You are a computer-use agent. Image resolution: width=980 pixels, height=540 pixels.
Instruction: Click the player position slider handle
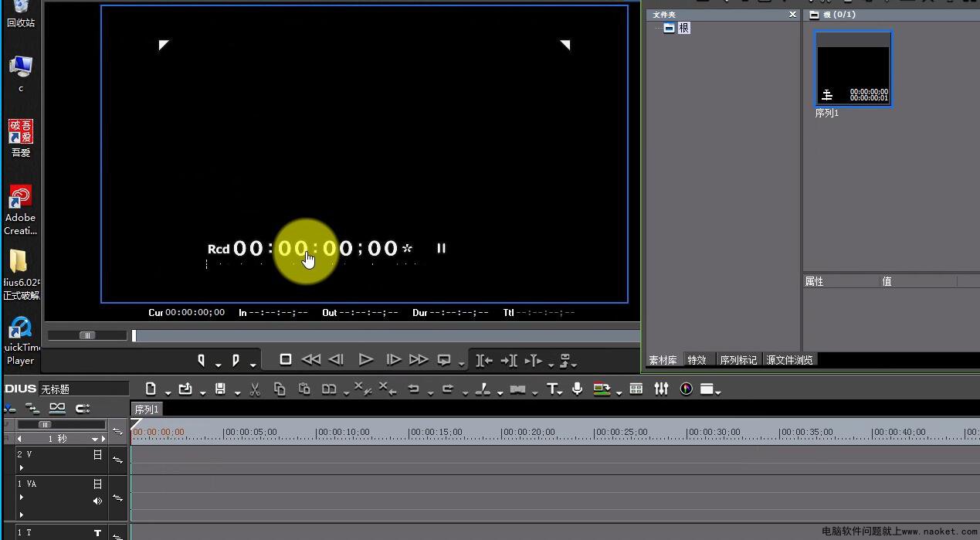coord(134,335)
